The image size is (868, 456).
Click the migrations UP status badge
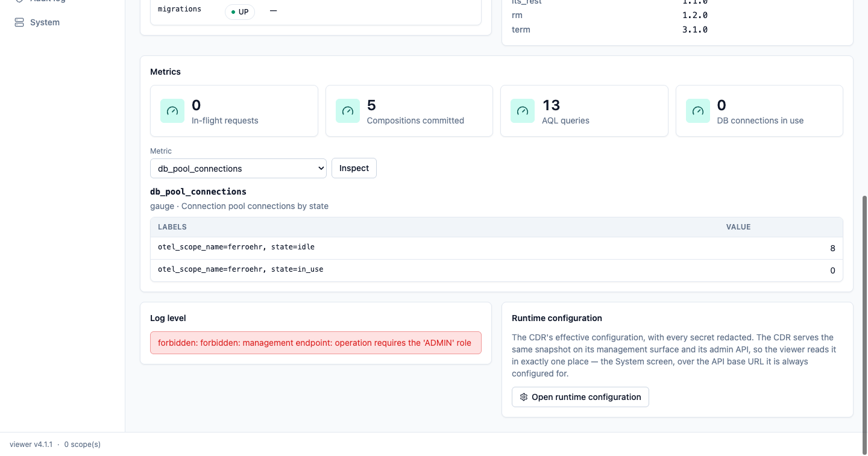(x=240, y=12)
